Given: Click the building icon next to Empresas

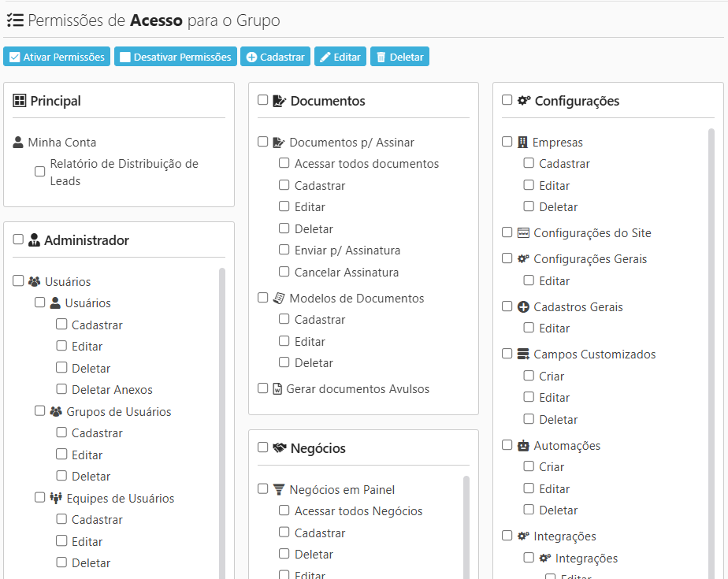Looking at the screenshot, I should click(522, 143).
